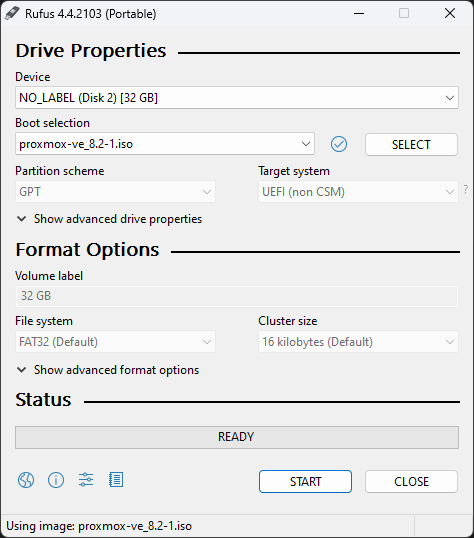Viewport: 474px width, 538px height.
Task: Open the Partition scheme GPT dropdown
Action: [x=115, y=191]
